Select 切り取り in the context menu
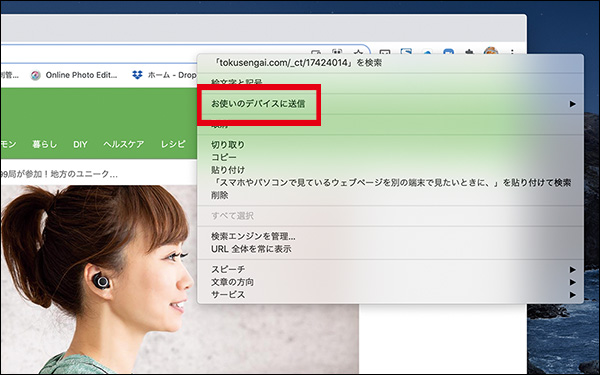This screenshot has width=600, height=375. [390, 145]
